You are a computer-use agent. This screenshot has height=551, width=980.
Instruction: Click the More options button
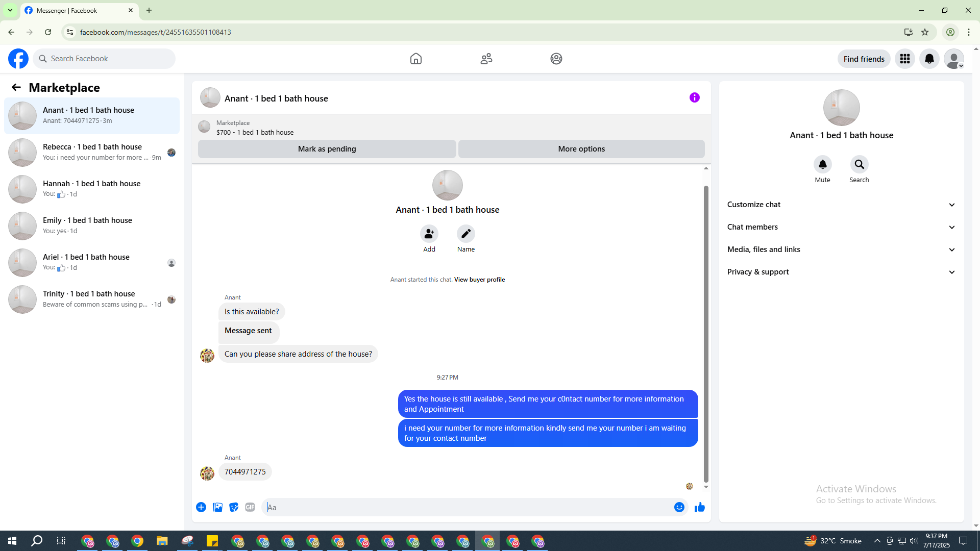point(581,149)
